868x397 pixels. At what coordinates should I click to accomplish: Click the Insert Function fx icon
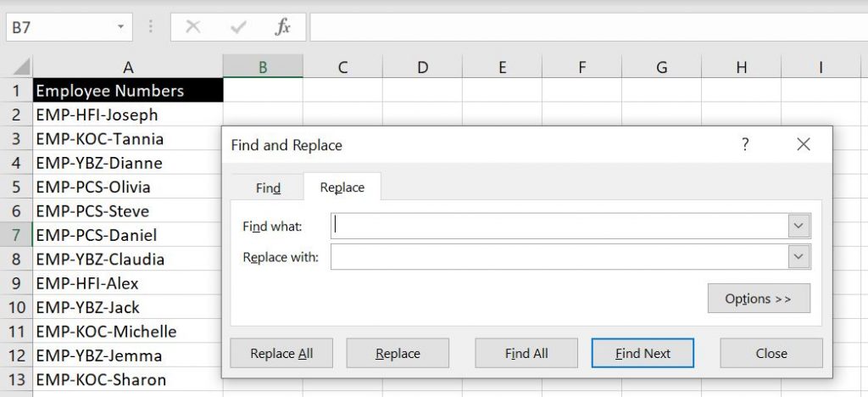(283, 27)
